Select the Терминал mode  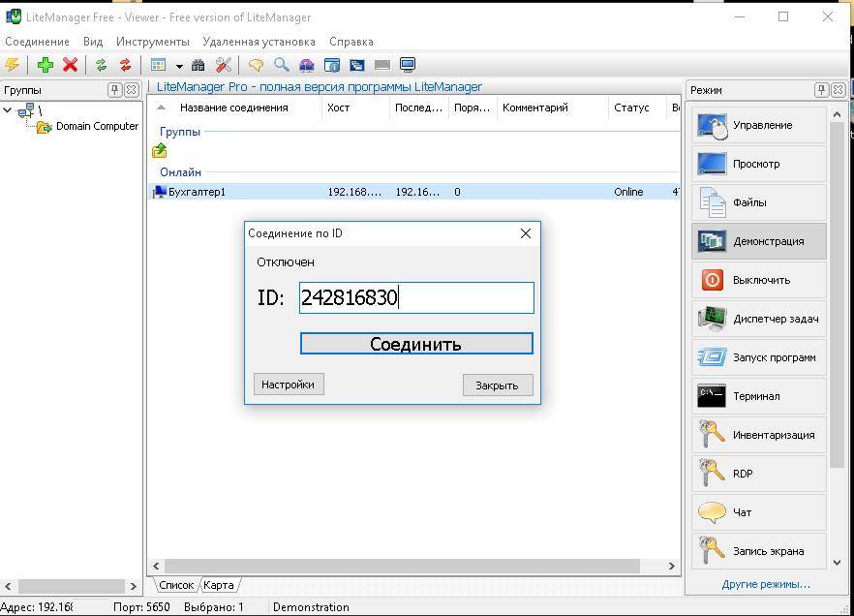click(x=759, y=396)
